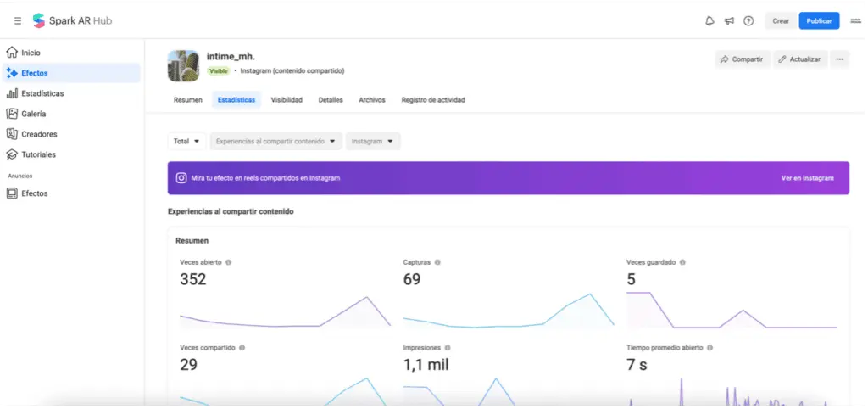Click the 7 s average time value
The width and height of the screenshot is (868, 409).
[x=637, y=365]
